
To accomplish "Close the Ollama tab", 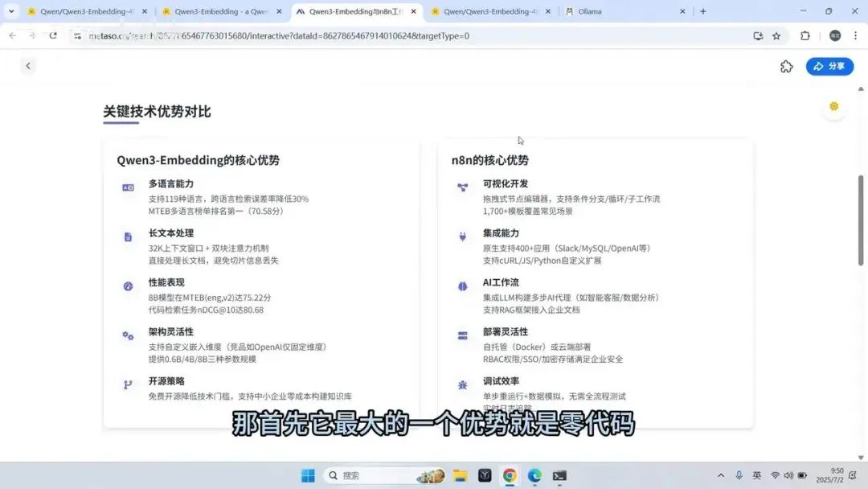I will click(682, 11).
